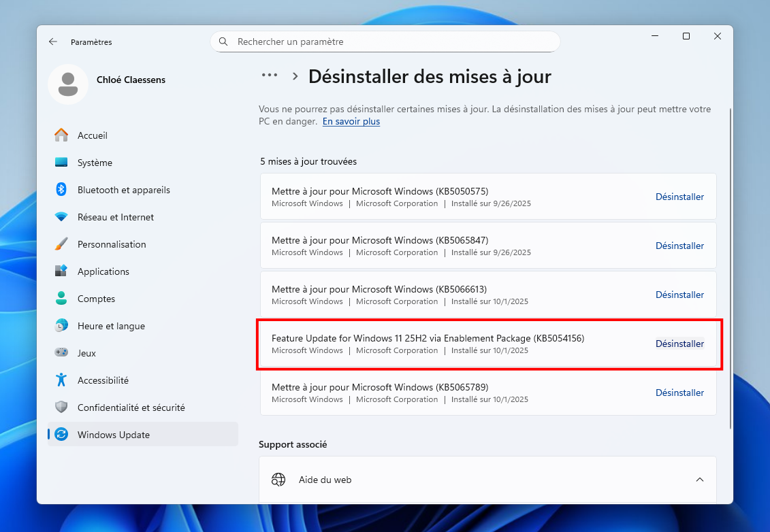Open the En savoir plus link

[x=351, y=122]
